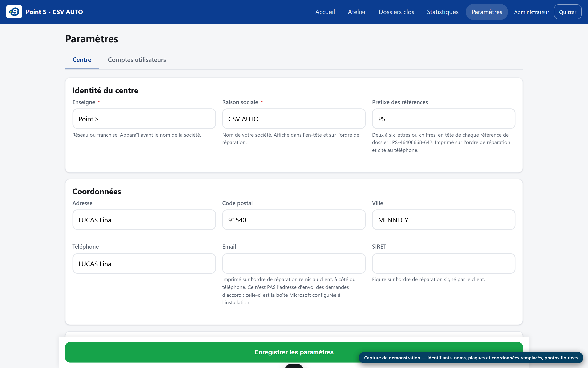Focus the Préfixe des références field
Screen dimensions: 588x368
pyautogui.click(x=444, y=119)
